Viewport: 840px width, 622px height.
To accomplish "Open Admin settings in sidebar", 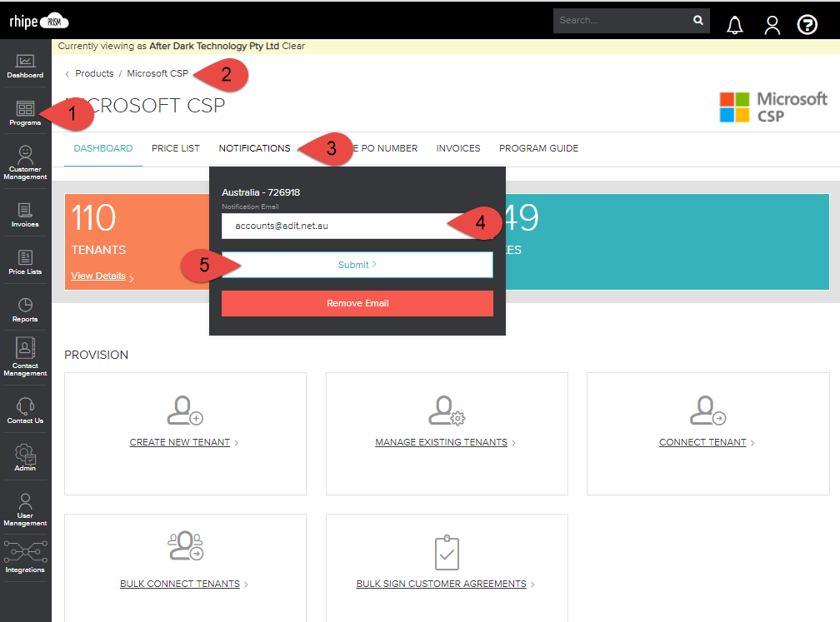I will 25,458.
